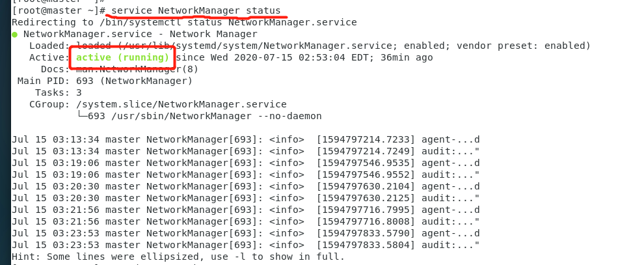Click the tree branch before process 693
Image resolution: width=644 pixels, height=265 pixels.
coord(82,115)
